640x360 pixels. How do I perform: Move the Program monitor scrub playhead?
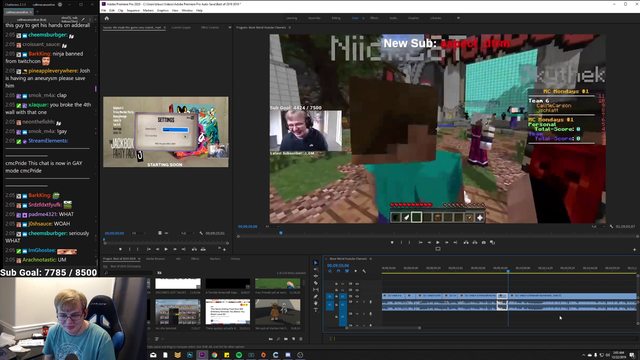(281, 233)
